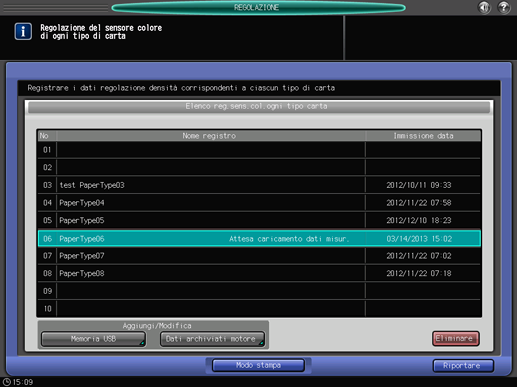Click the Nome registro column header
This screenshot has height=387, width=517.
point(211,136)
